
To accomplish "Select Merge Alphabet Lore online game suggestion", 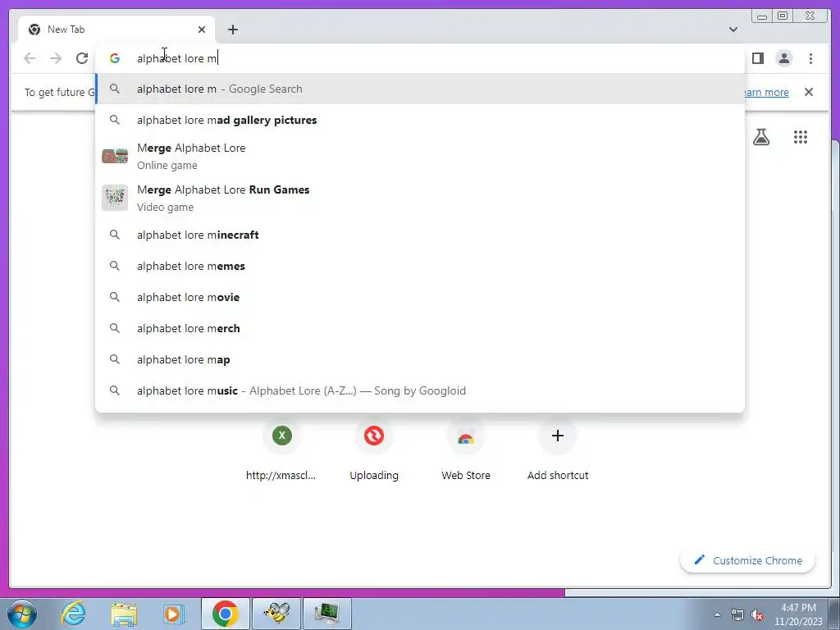I will (x=420, y=157).
